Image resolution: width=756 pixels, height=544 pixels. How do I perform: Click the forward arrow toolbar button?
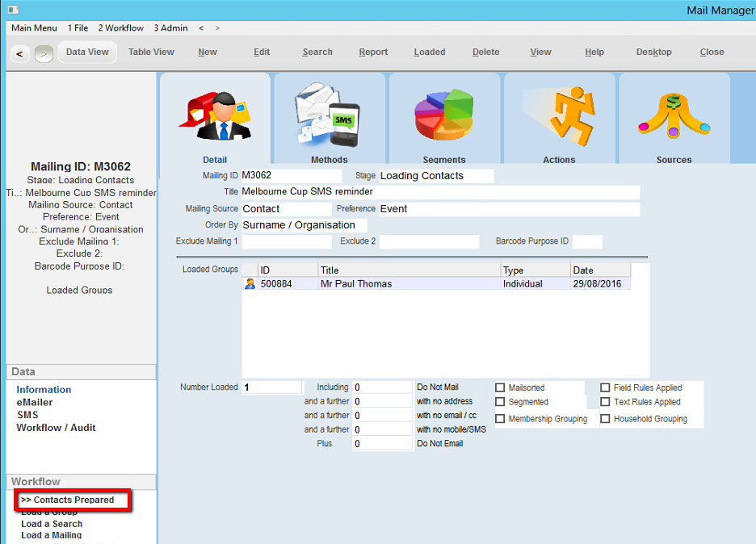[44, 53]
